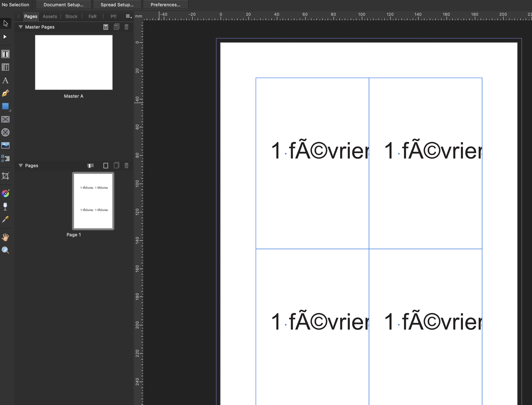This screenshot has height=405, width=532.
Task: Select the Rectangle shape tool
Action: [x=6, y=106]
